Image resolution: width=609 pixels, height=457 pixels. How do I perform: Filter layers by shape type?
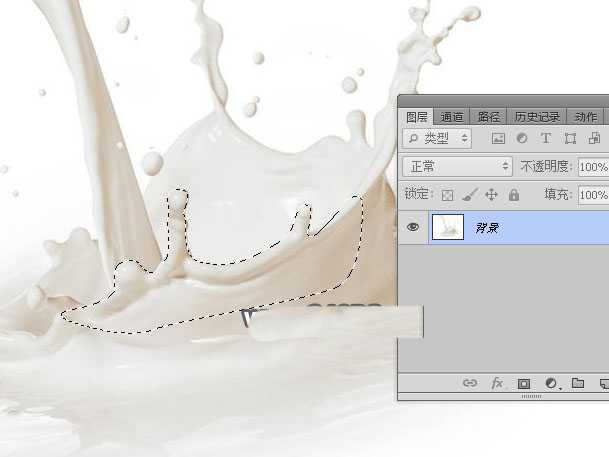click(571, 138)
